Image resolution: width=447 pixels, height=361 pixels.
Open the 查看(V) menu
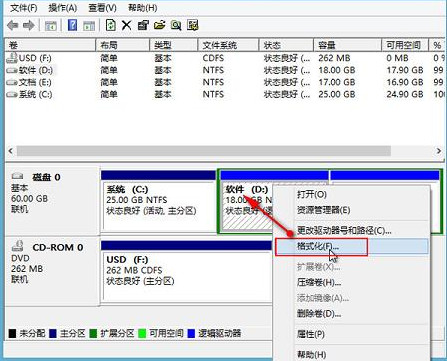[x=102, y=8]
